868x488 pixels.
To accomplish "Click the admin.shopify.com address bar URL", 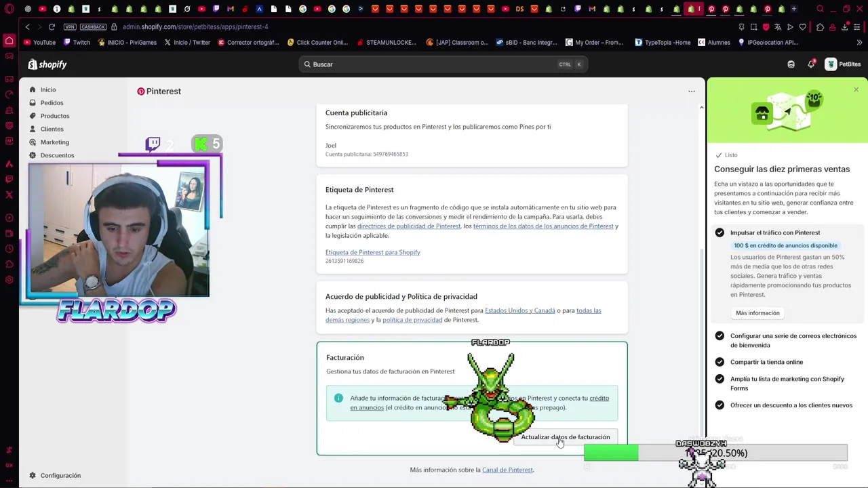I will (x=195, y=27).
